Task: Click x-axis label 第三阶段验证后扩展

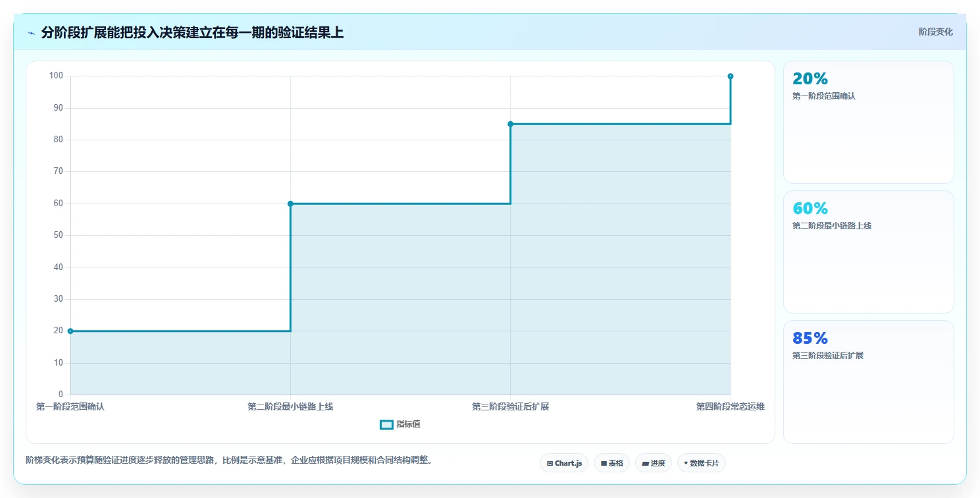Action: coord(510,407)
